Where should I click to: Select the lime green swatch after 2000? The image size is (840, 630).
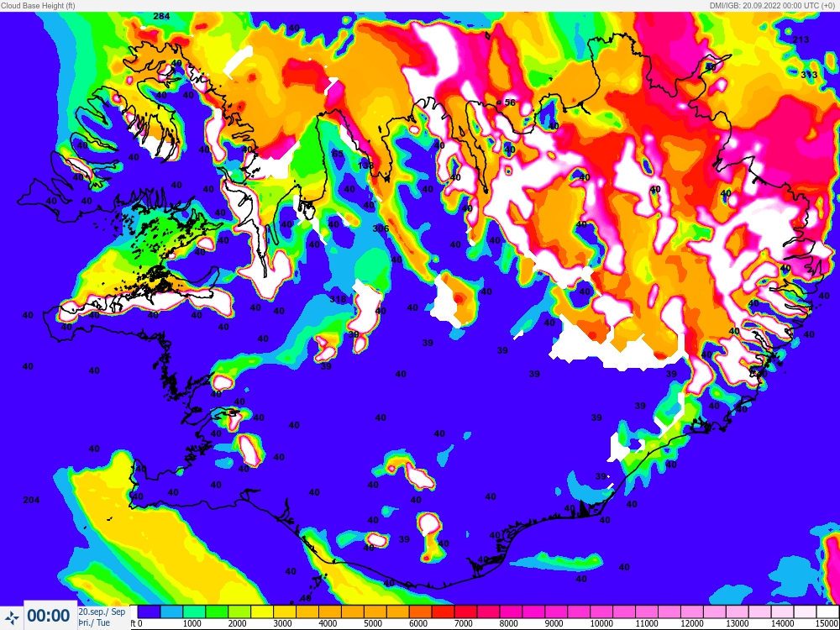[239, 612]
